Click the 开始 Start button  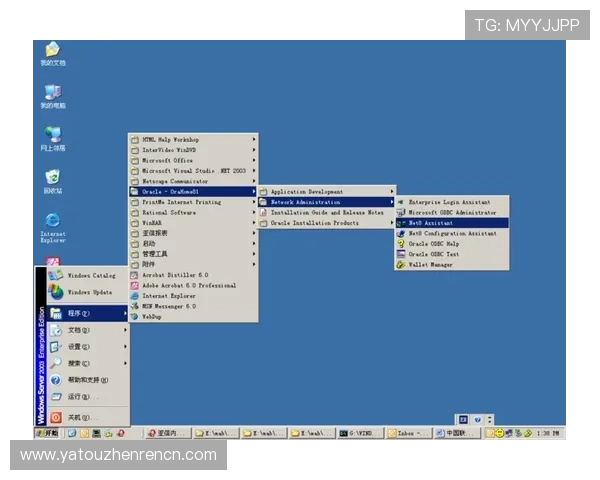(x=47, y=433)
